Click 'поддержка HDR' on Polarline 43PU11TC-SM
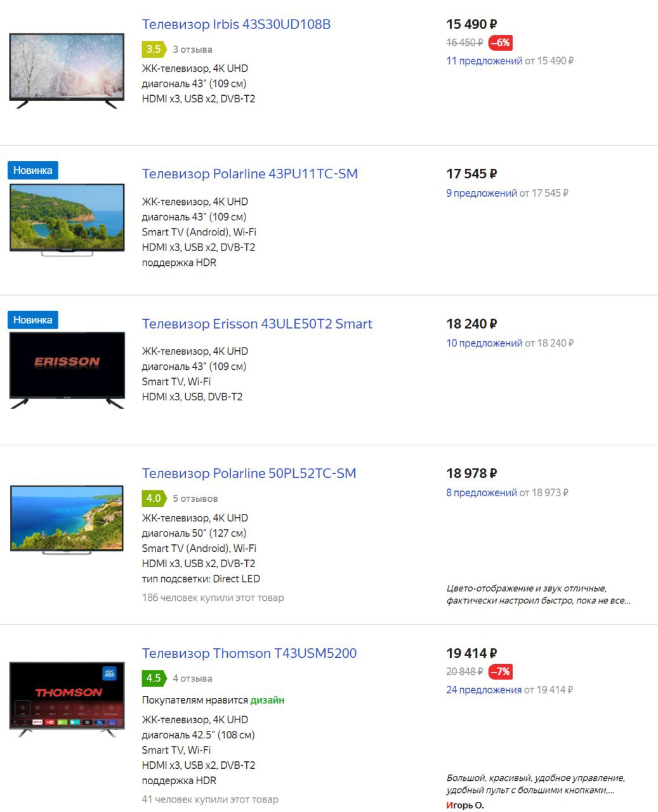 179,263
